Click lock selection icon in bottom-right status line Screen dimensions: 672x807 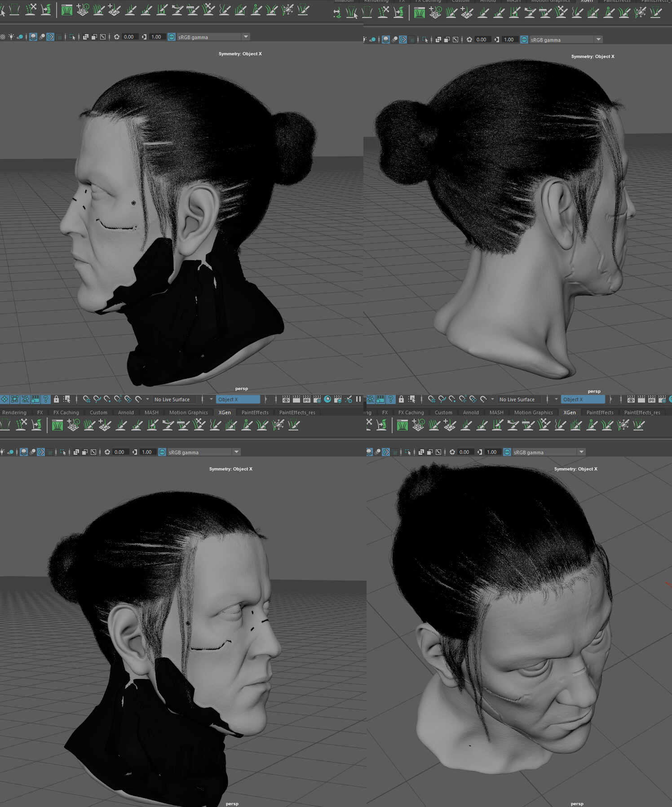click(401, 399)
